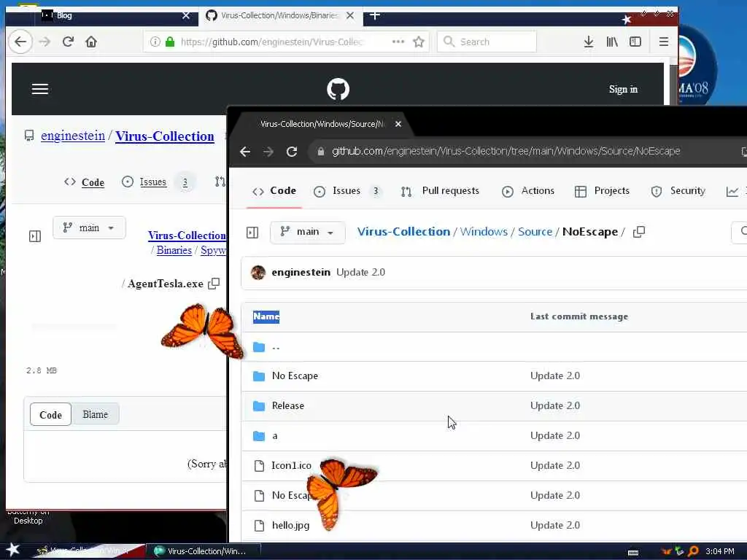
Task: Click Chrome address bar URL
Action: [506, 152]
